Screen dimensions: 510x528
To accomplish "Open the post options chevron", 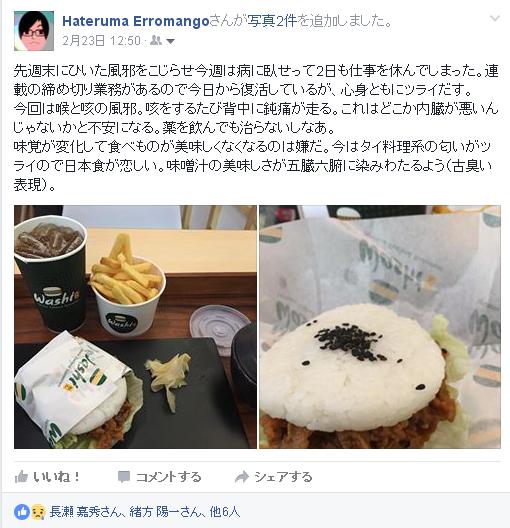I will [495, 18].
